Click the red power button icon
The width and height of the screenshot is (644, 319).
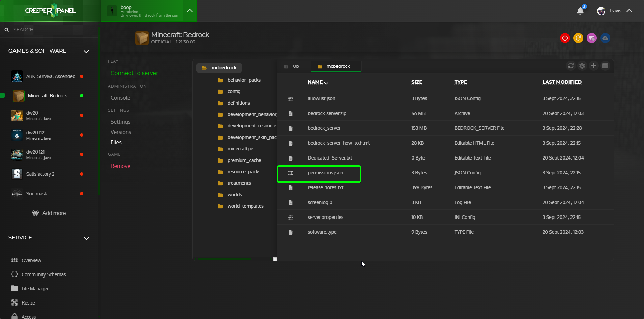(565, 38)
